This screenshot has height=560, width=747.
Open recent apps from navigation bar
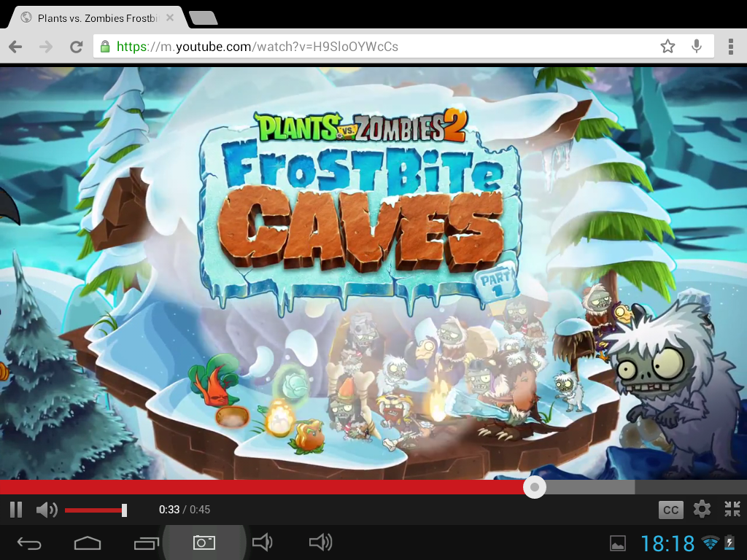(x=146, y=542)
